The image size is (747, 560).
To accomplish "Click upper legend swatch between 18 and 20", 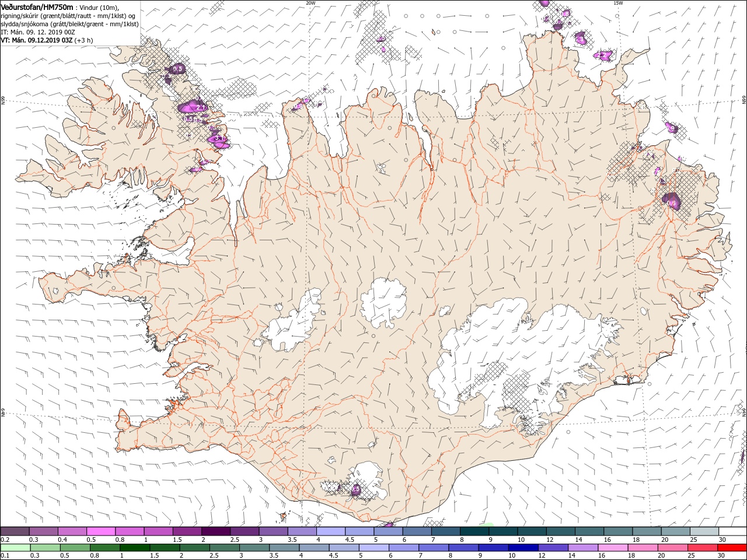I will point(646,531).
